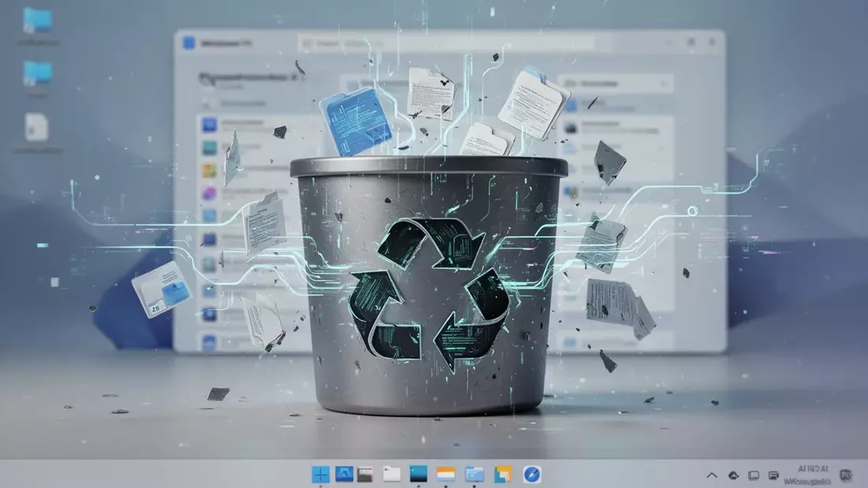
Task: Select the white document file on the desktop
Action: tap(36, 127)
